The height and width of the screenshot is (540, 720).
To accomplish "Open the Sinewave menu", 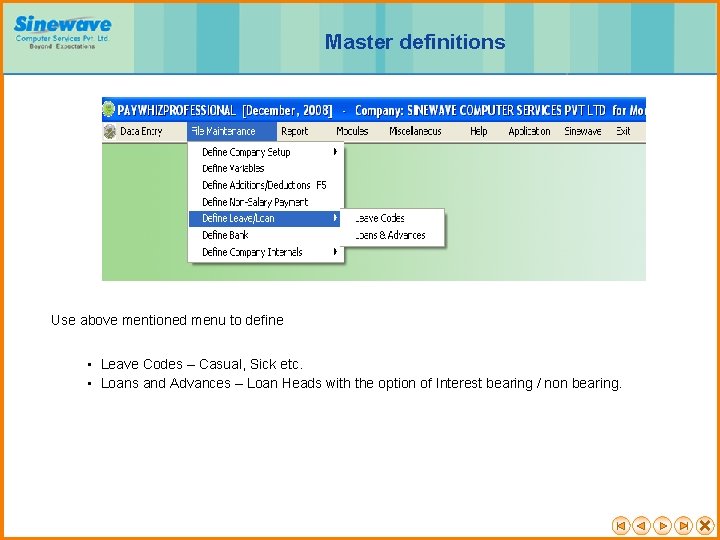I will pyautogui.click(x=582, y=131).
